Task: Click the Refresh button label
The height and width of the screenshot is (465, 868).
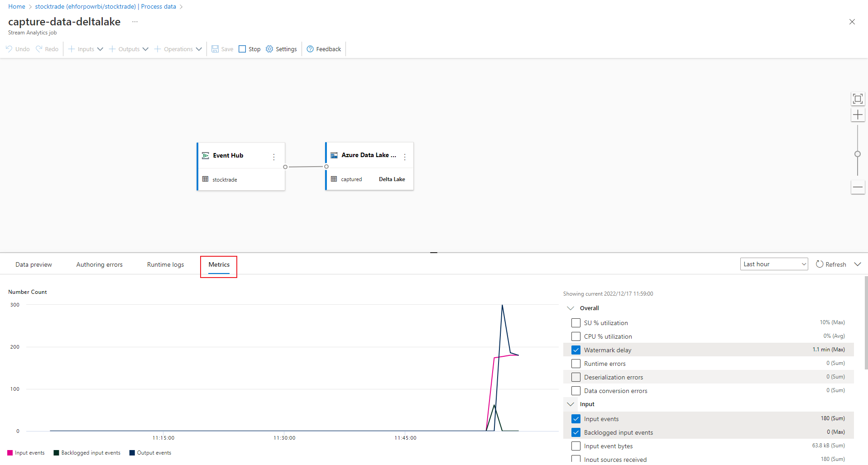Action: (836, 264)
